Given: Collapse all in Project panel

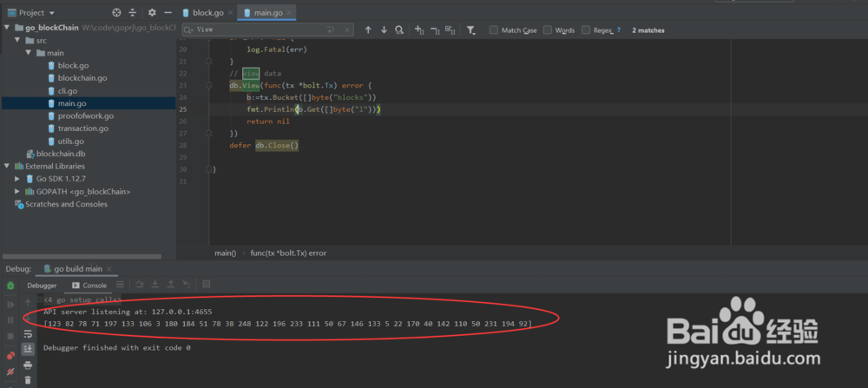Looking at the screenshot, I should pos(132,12).
